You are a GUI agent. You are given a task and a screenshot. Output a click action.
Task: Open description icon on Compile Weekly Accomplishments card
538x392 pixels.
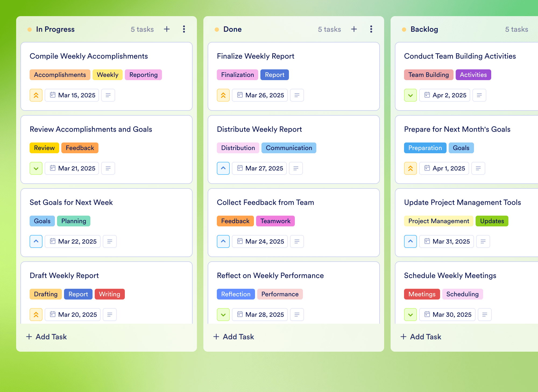point(108,95)
